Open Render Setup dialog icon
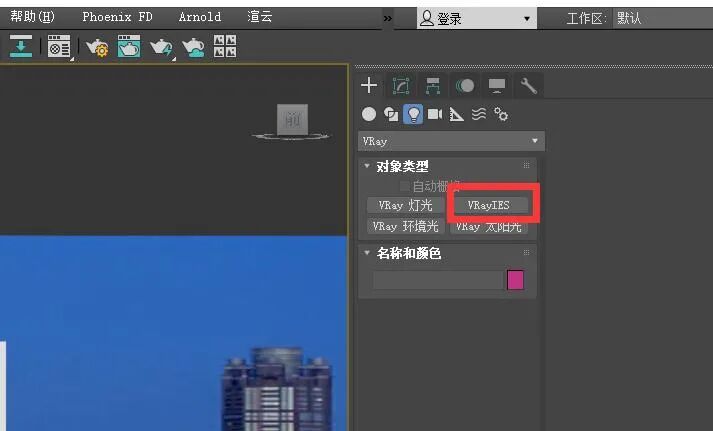The width and height of the screenshot is (713, 431). [59, 46]
